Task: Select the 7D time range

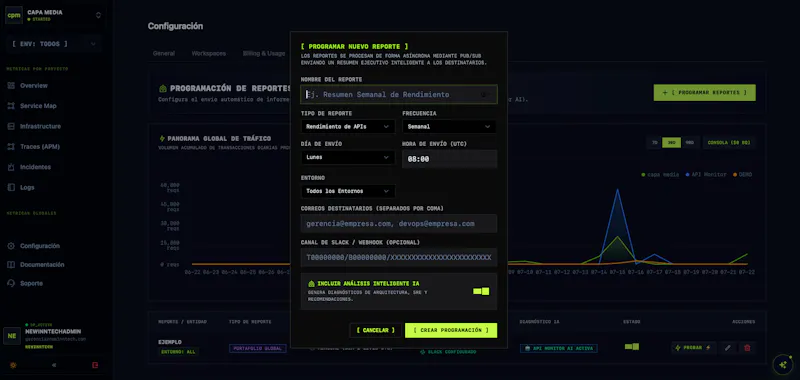Action: click(654, 143)
